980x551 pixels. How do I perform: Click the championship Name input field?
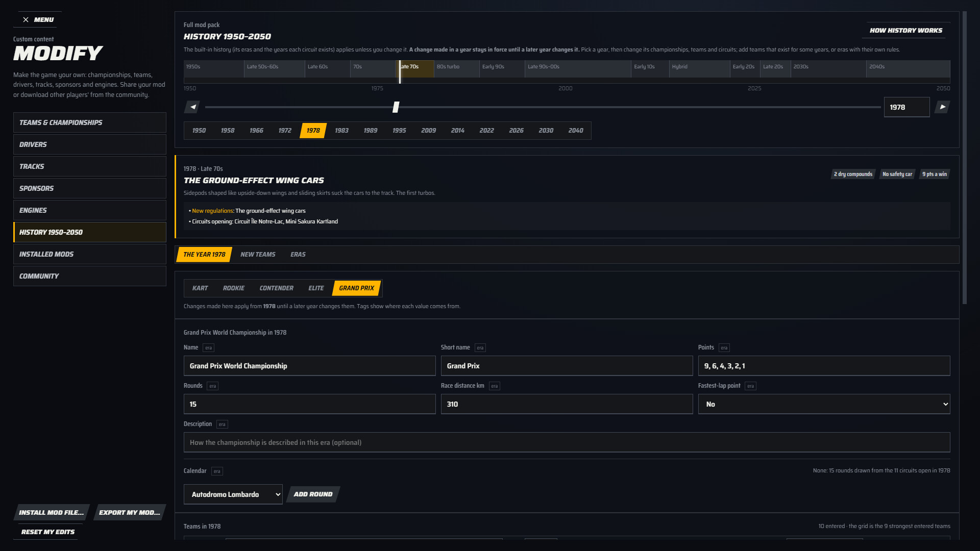(309, 366)
